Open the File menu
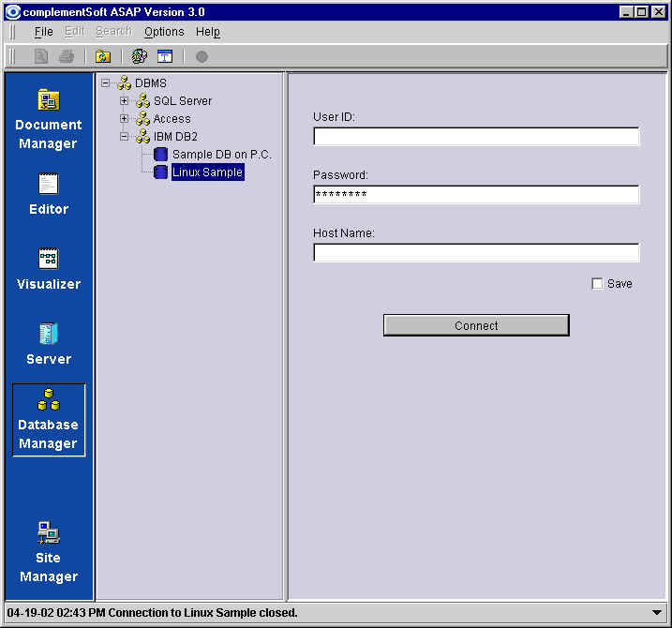 [x=44, y=32]
